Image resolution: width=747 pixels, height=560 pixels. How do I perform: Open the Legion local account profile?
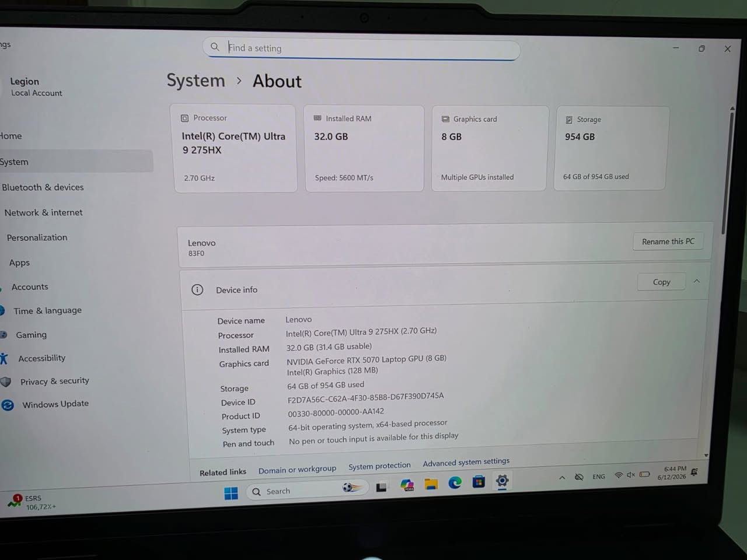[36, 86]
